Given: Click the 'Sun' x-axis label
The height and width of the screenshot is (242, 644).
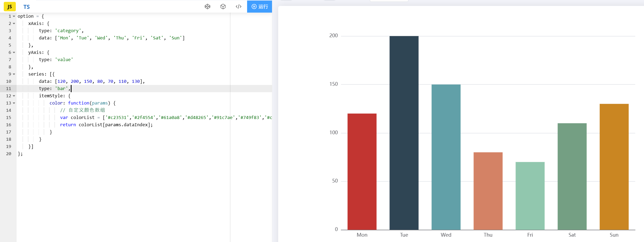Looking at the screenshot, I should [x=614, y=235].
